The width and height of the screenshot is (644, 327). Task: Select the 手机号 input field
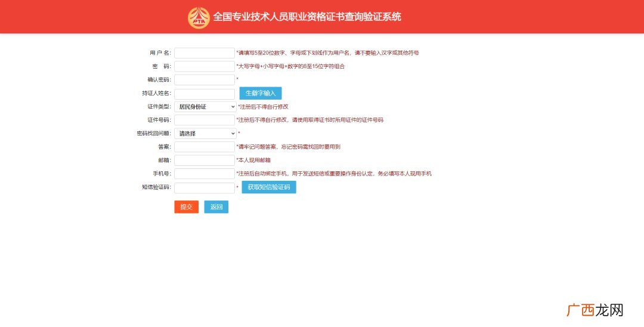205,174
